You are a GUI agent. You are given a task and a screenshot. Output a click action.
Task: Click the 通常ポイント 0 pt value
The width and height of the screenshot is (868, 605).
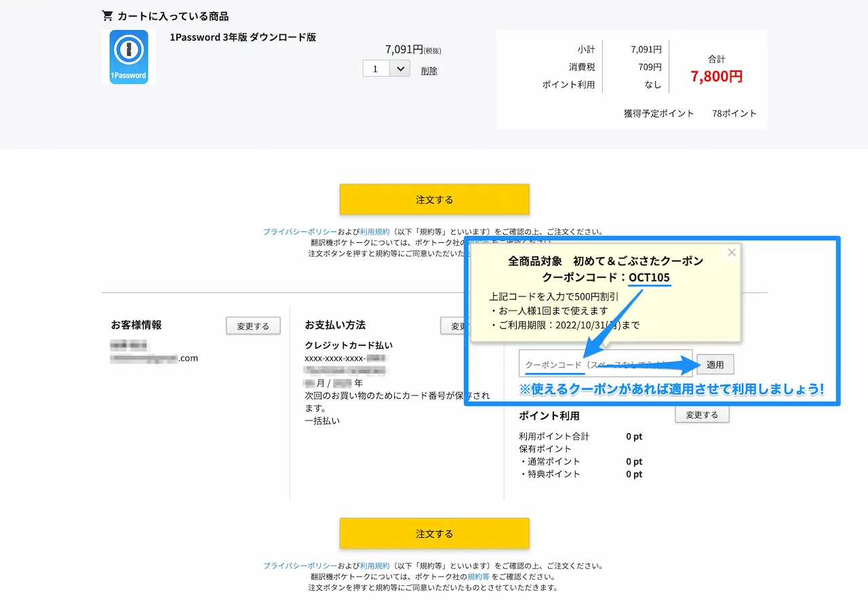pyautogui.click(x=634, y=462)
